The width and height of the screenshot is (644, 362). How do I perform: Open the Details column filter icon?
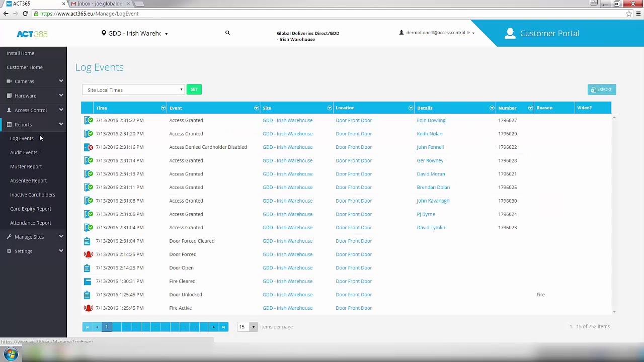(492, 108)
